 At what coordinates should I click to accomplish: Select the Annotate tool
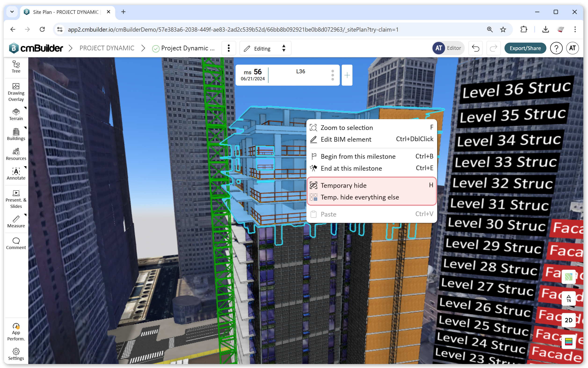[x=16, y=174]
